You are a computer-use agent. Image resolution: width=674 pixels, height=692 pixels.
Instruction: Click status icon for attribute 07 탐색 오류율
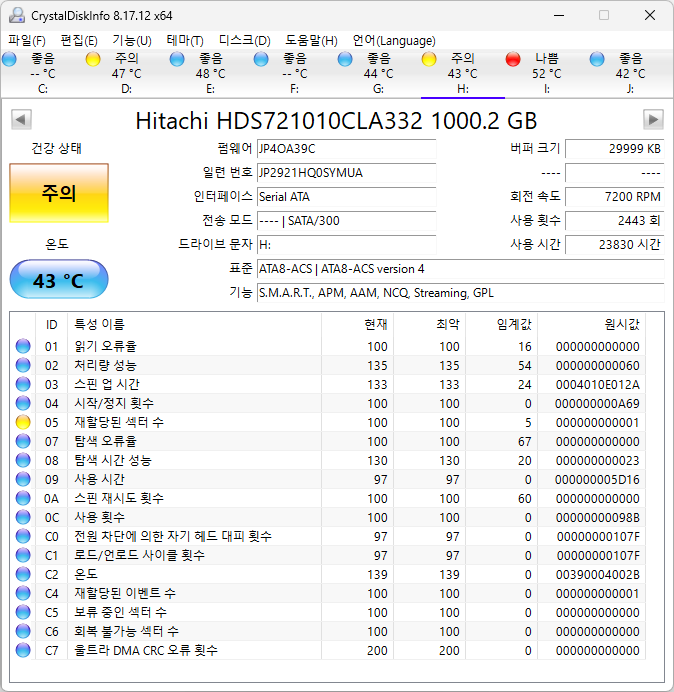point(23,441)
